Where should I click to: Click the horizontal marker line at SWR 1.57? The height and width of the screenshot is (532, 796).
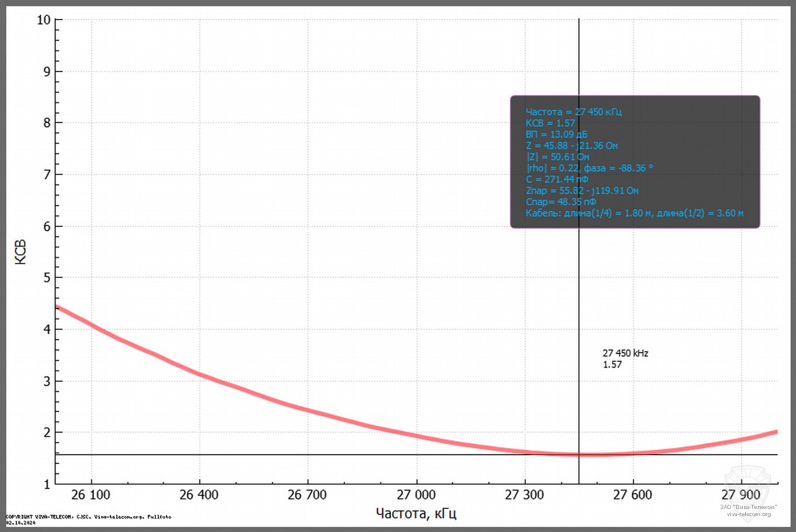coord(296,455)
